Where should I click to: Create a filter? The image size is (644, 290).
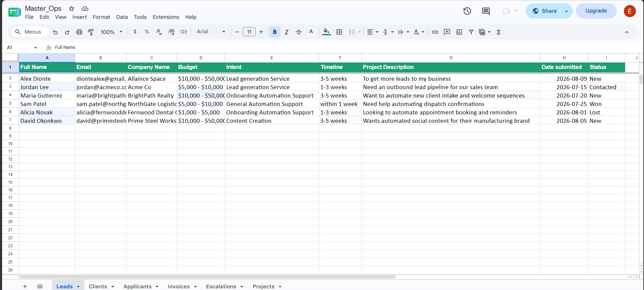pyautogui.click(x=471, y=32)
